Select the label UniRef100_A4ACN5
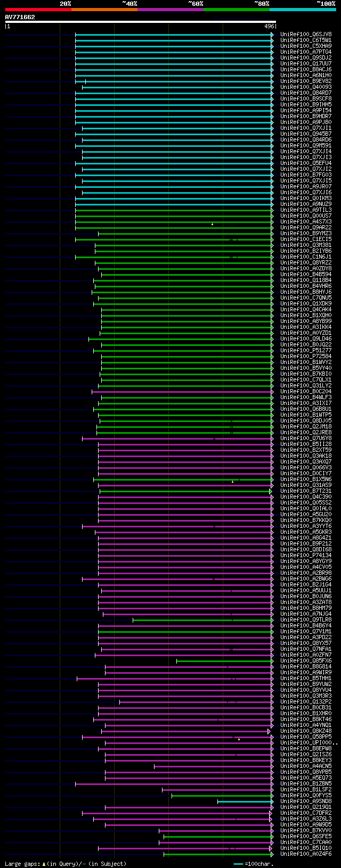This screenshot has width=341, height=868. [x=306, y=766]
